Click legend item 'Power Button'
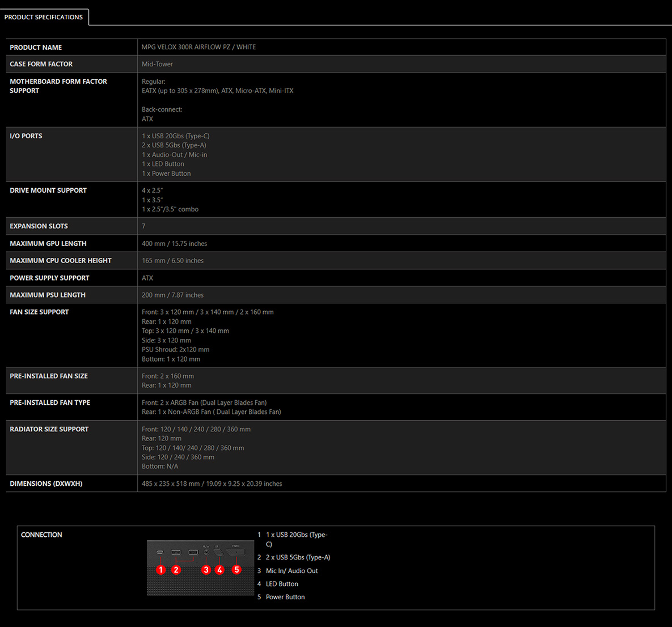The image size is (672, 627). (x=285, y=597)
